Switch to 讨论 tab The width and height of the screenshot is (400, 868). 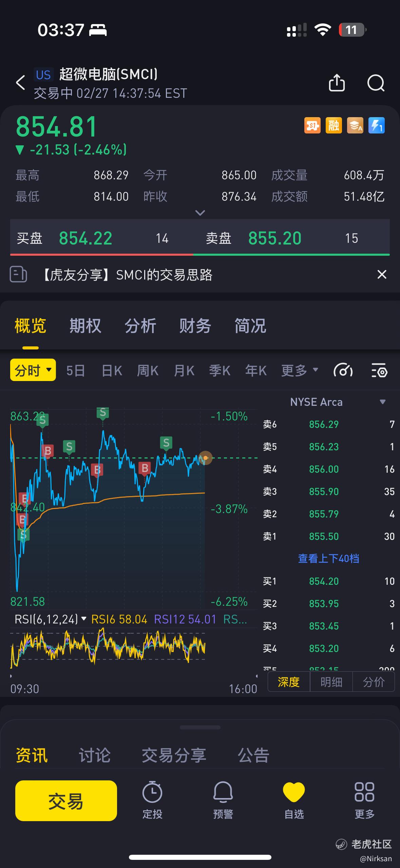tap(95, 755)
